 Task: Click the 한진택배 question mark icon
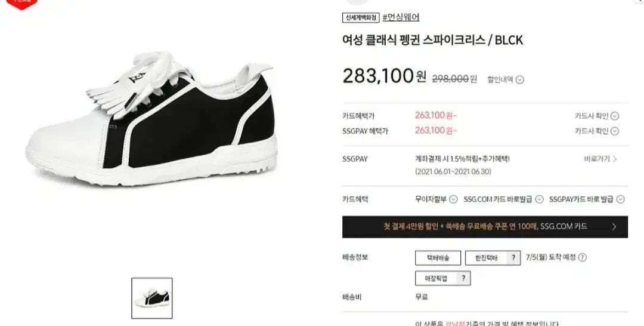point(513,258)
